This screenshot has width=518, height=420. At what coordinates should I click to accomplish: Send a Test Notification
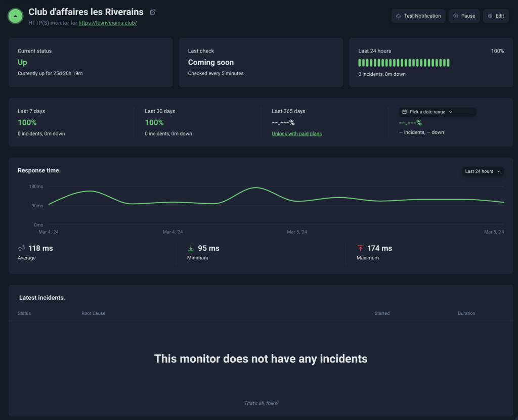click(x=418, y=16)
